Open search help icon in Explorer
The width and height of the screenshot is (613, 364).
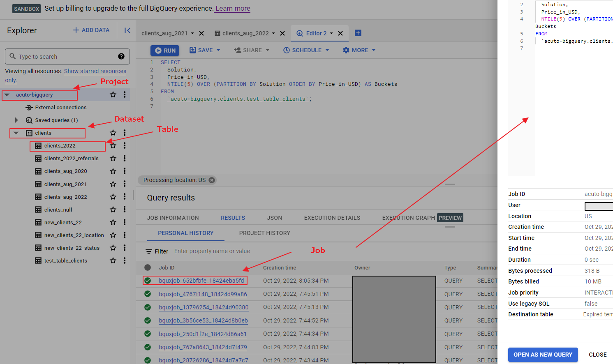click(121, 56)
